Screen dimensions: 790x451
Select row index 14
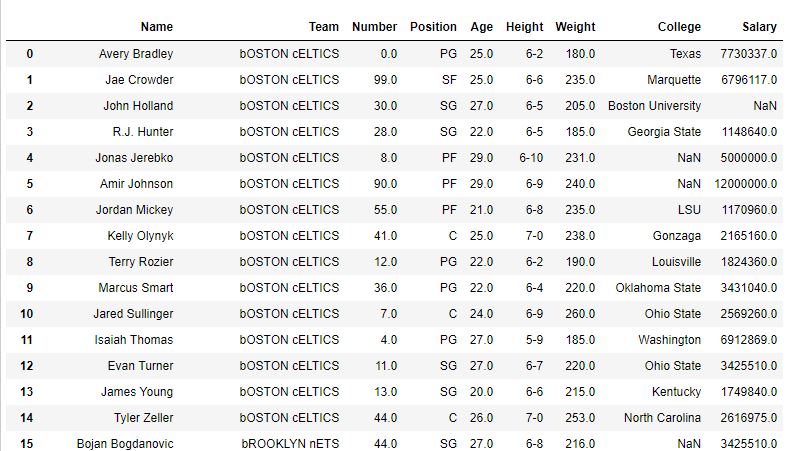(x=27, y=418)
